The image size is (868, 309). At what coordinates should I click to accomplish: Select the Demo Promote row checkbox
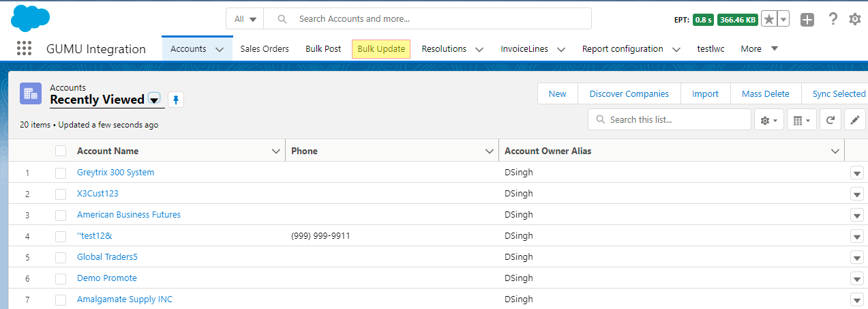tap(61, 278)
